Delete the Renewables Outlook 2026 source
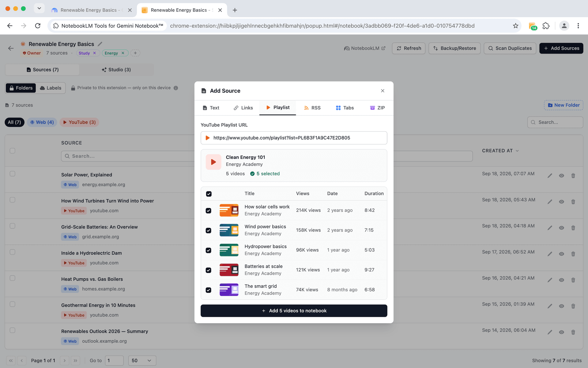The height and width of the screenshot is (368, 588). [573, 332]
